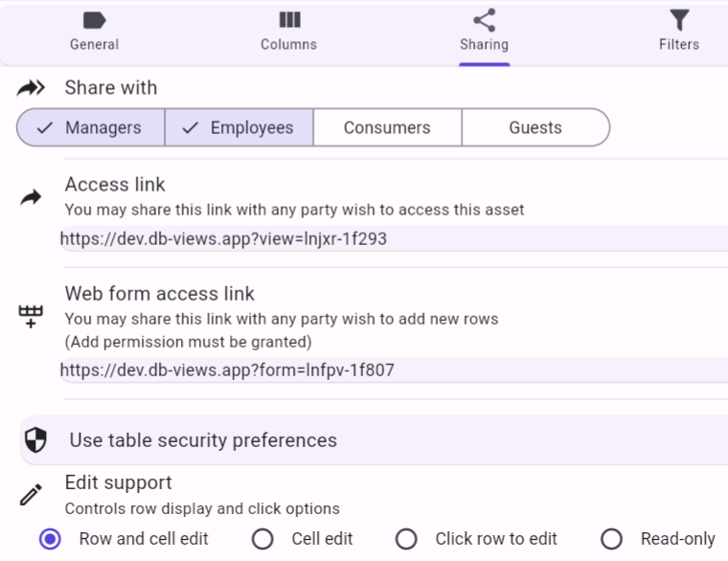Viewport: 728px width, 561px height.
Task: Click the double-arrow Share with icon
Action: click(32, 88)
